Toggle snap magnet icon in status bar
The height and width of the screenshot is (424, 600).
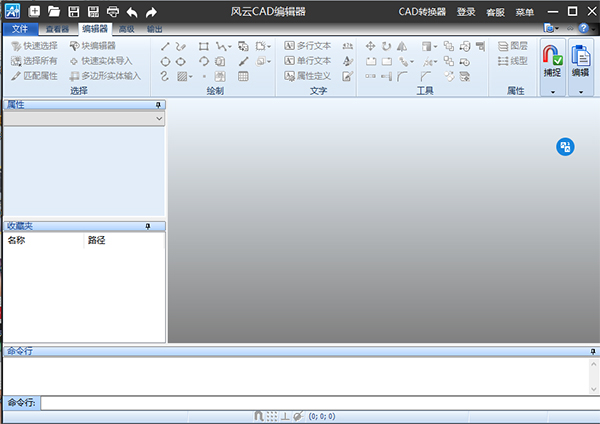[x=258, y=415]
